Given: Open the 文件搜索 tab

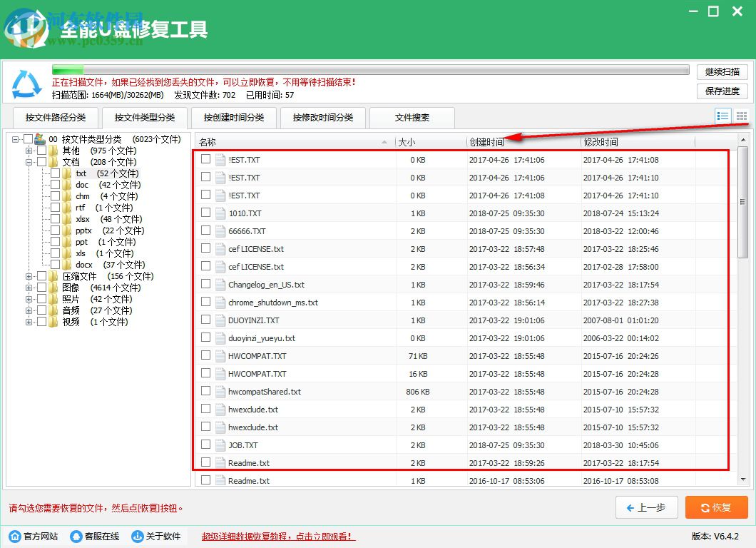Looking at the screenshot, I should pyautogui.click(x=412, y=118).
